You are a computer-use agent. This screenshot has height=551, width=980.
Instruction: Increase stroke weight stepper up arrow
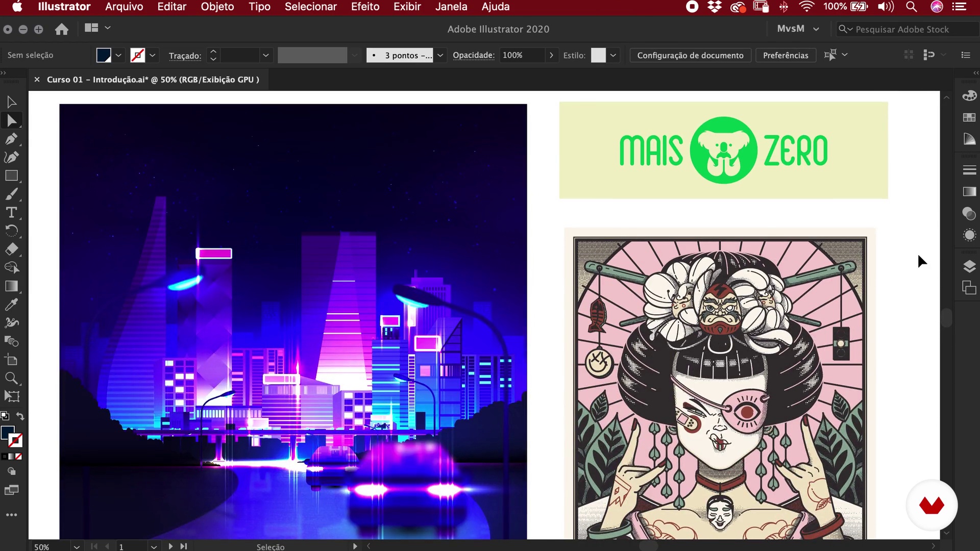213,51
